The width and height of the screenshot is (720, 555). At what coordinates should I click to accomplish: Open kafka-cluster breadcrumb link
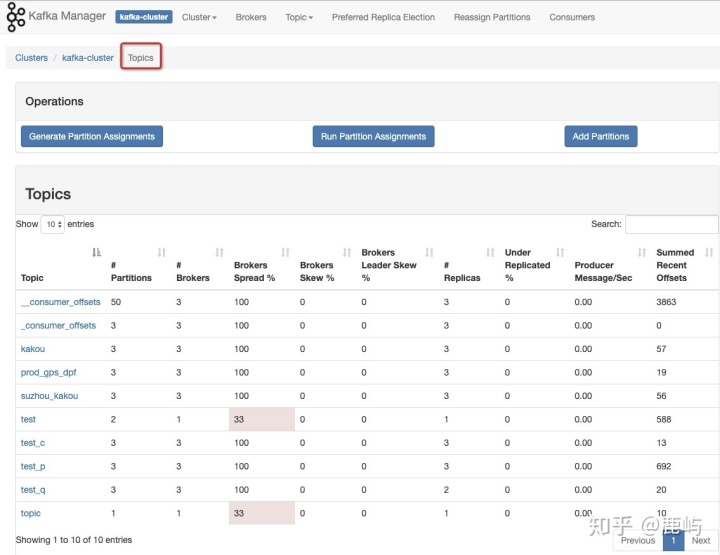click(x=88, y=58)
